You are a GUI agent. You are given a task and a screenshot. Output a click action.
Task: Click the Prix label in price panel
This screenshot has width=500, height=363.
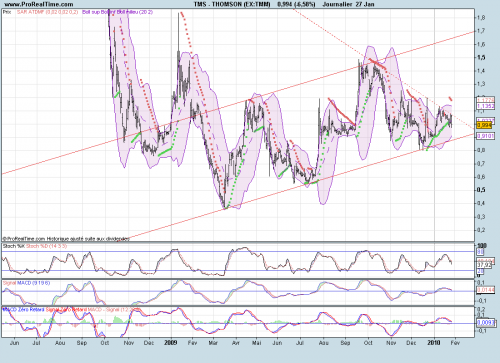coord(7,12)
